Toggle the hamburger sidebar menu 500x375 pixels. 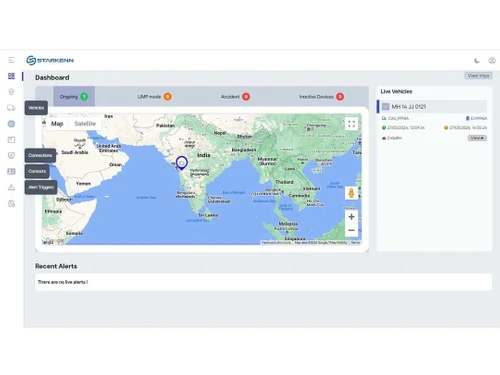pyautogui.click(x=11, y=60)
